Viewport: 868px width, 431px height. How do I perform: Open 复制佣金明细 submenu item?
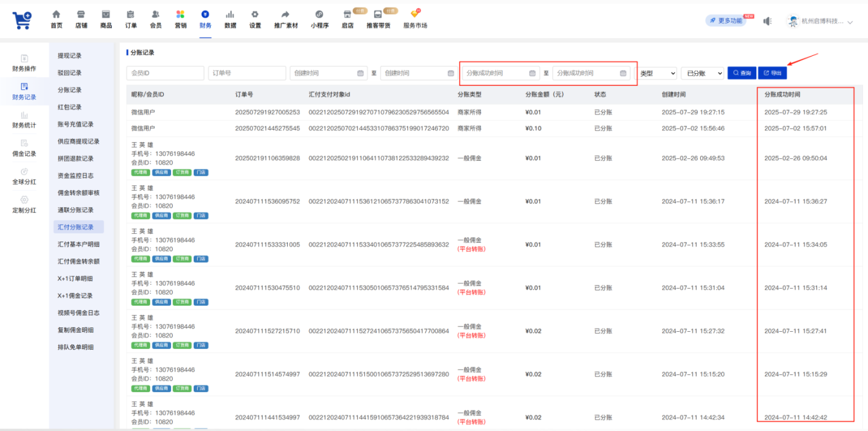click(x=76, y=330)
